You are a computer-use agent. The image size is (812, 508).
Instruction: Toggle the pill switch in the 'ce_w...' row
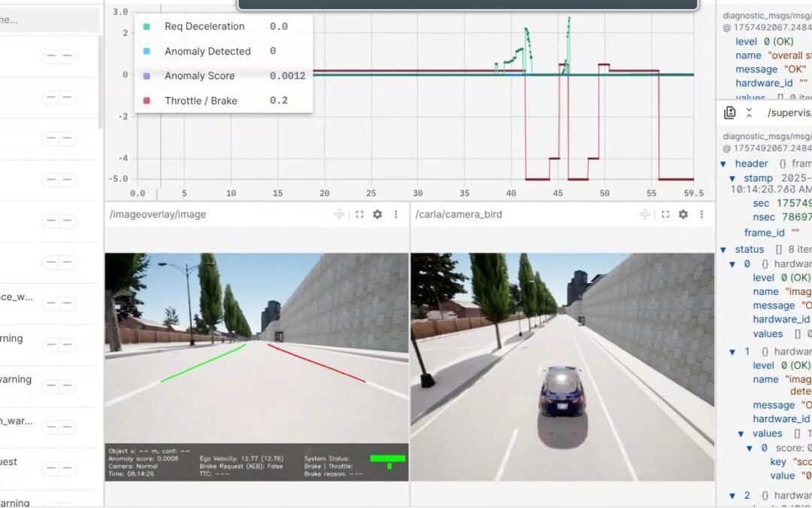coord(59,303)
